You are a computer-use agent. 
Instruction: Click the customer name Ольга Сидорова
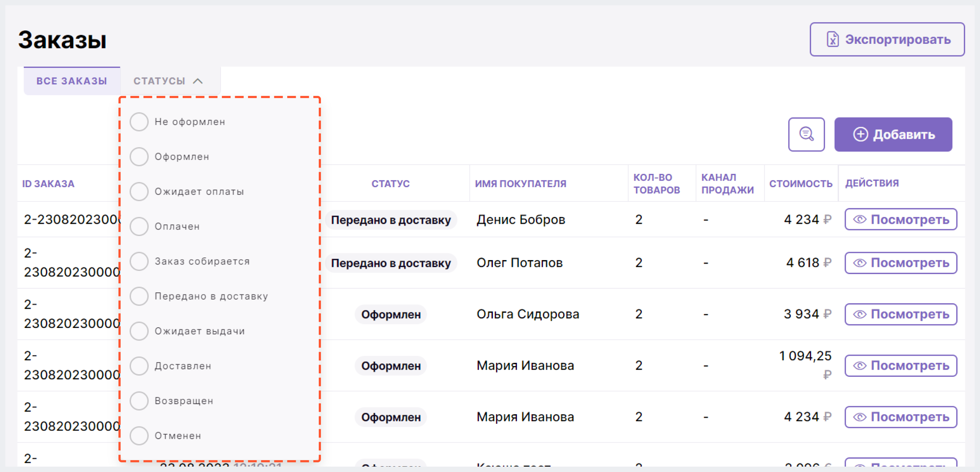pyautogui.click(x=528, y=314)
